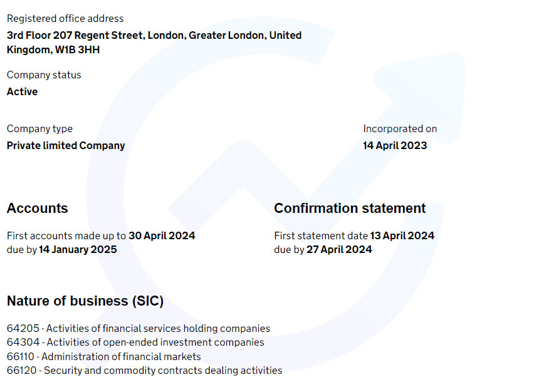Click the Company status label
This screenshot has width=534, height=392.
[44, 75]
